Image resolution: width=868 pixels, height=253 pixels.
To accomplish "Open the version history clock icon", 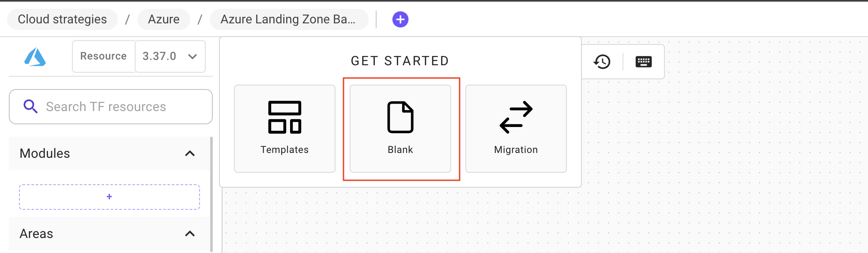I will click(602, 62).
